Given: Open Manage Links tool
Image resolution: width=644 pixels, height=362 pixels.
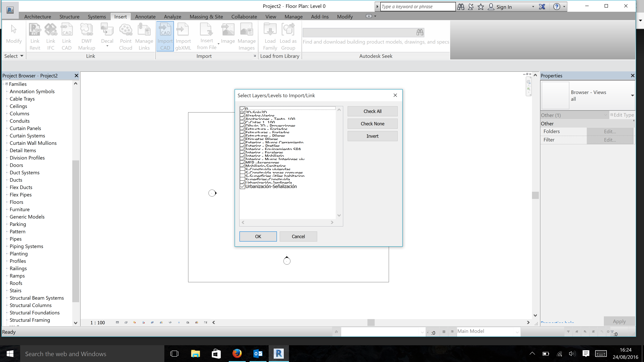Looking at the screenshot, I should click(144, 37).
